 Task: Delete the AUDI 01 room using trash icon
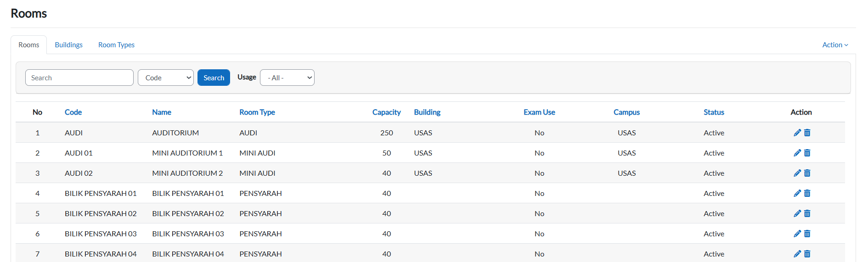pyautogui.click(x=807, y=153)
